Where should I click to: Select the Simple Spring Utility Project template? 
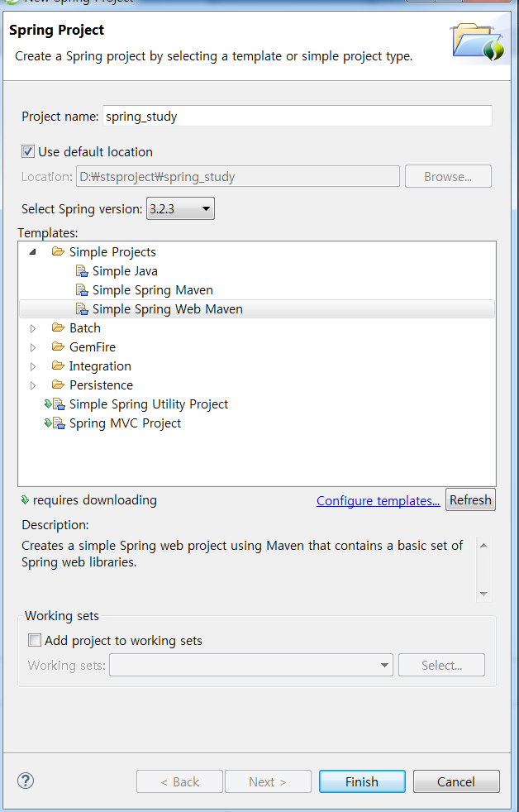coord(149,404)
